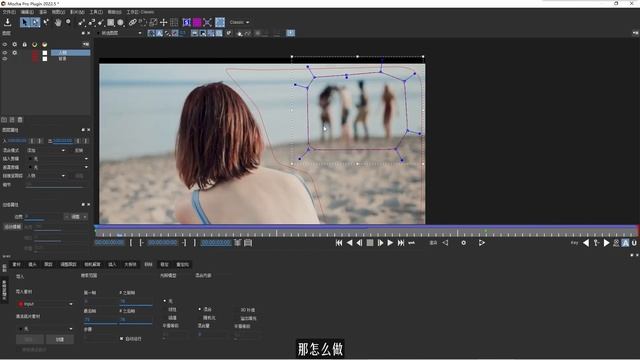Click the save/export download icon
This screenshot has height=360, width=640.
pos(7,22)
